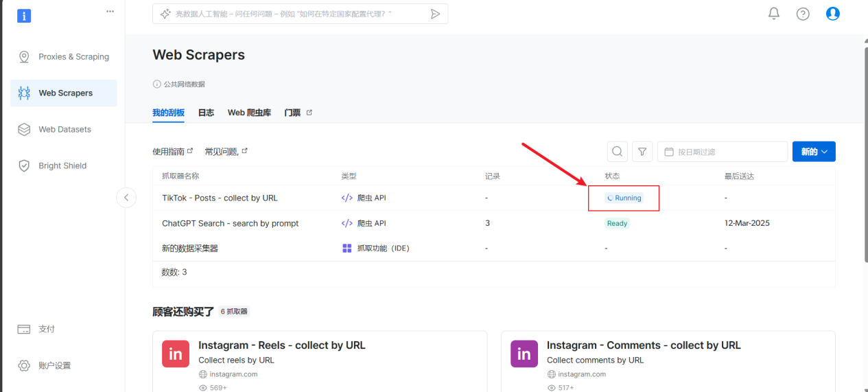Click the payment card icon
Image resolution: width=868 pixels, height=392 pixels.
pyautogui.click(x=24, y=330)
